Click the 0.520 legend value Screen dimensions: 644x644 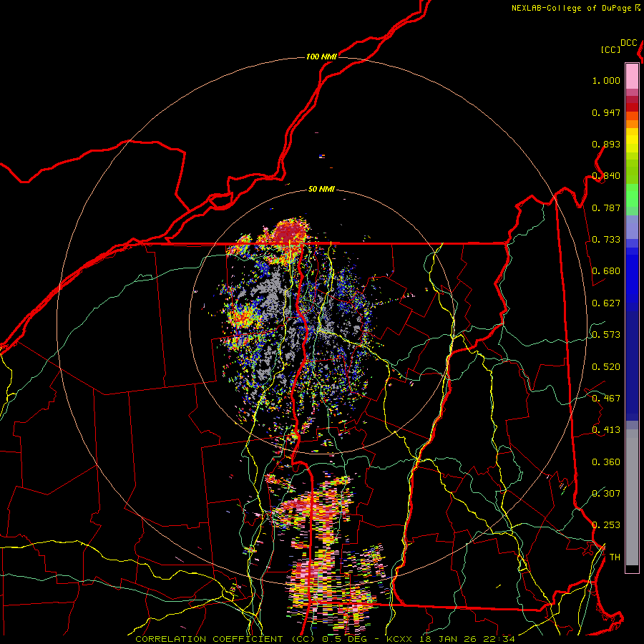pos(606,367)
